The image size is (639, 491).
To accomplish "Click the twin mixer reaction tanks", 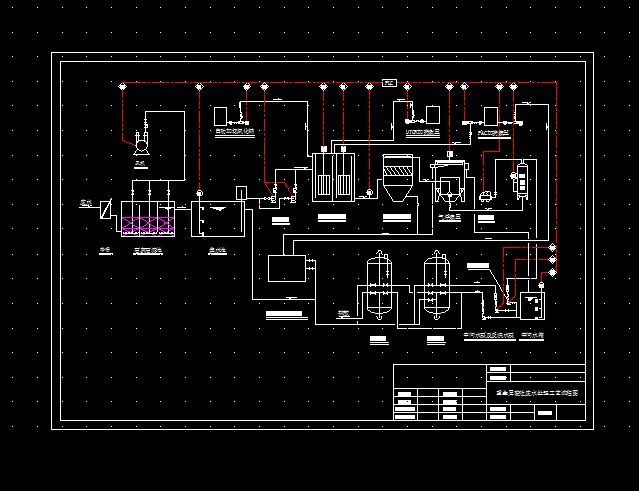I will (x=333, y=177).
